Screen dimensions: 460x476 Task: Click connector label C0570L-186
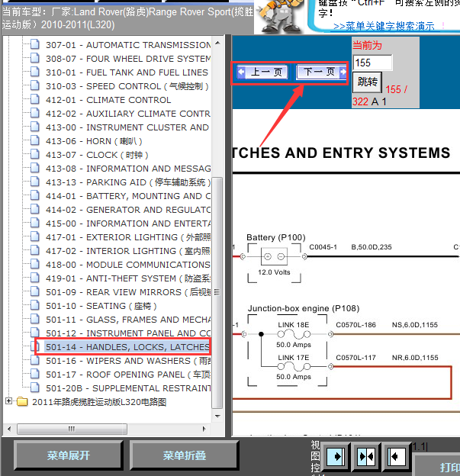[x=355, y=325]
